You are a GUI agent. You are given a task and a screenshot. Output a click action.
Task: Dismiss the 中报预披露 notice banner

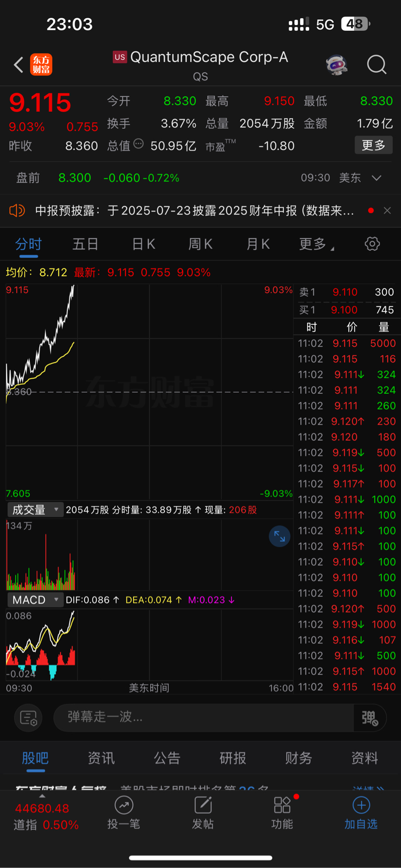pos(387,210)
